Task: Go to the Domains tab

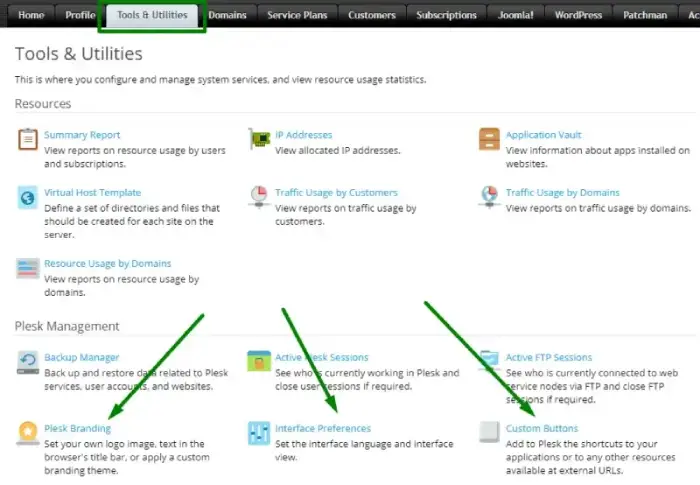Action: (x=227, y=15)
